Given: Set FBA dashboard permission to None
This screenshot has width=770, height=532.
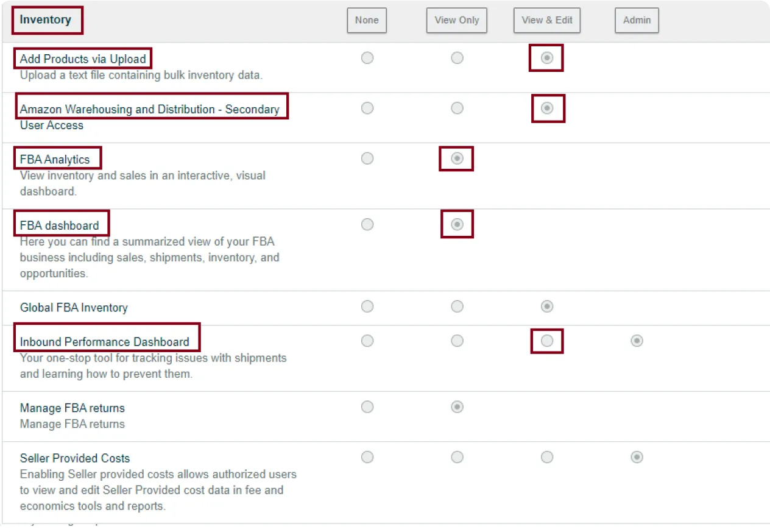Looking at the screenshot, I should click(367, 224).
